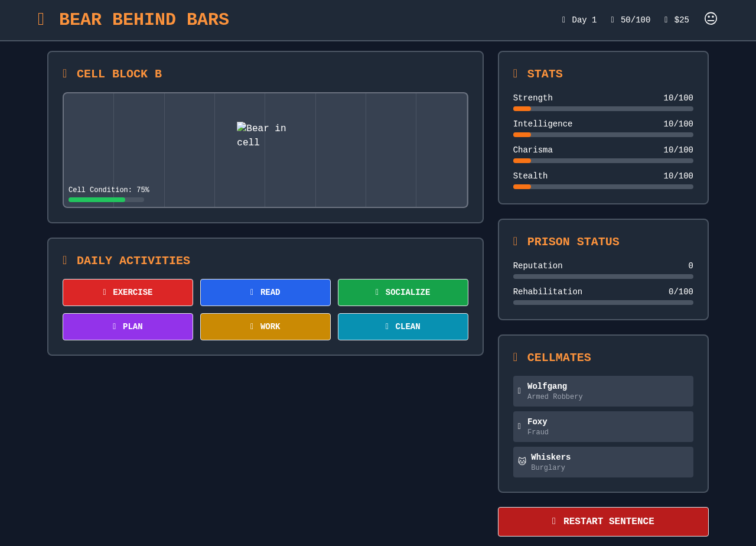Select cellmate Wolfgang

click(x=603, y=391)
